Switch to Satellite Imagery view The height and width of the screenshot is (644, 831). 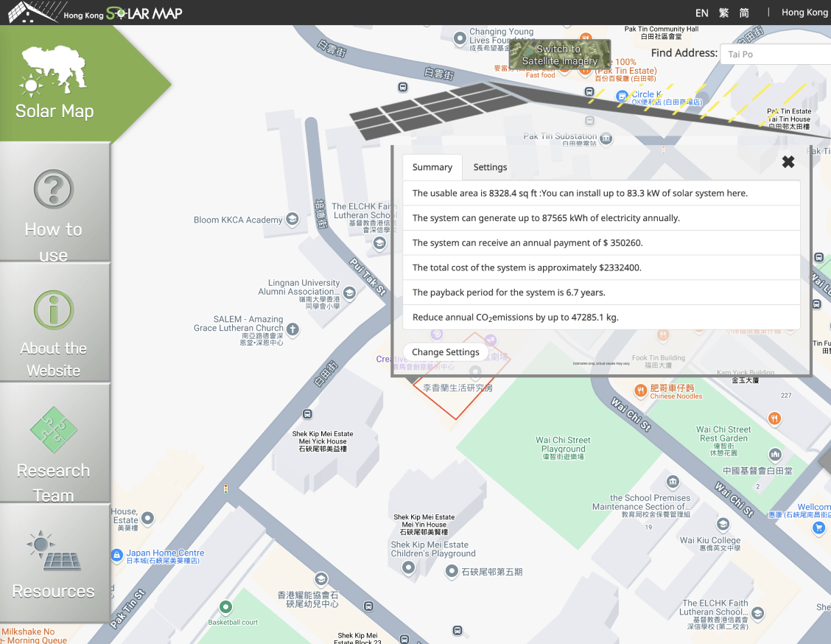coord(560,55)
